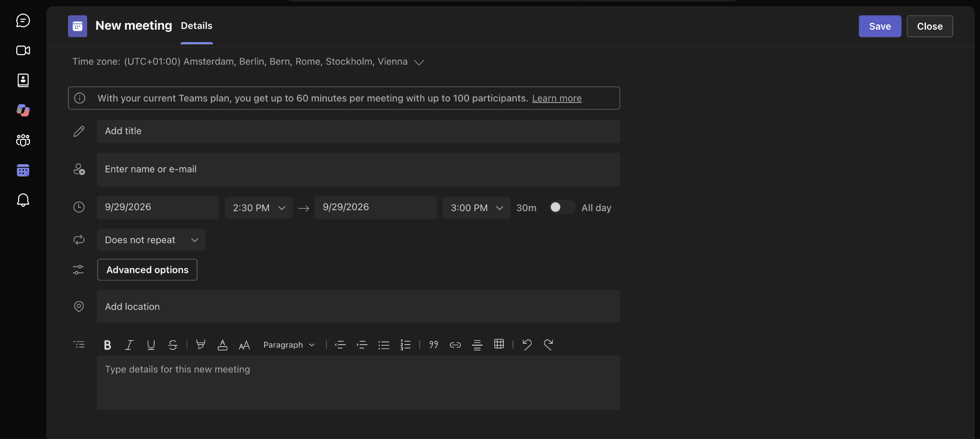This screenshot has height=439, width=980.
Task: Focus the Add title field
Action: (x=358, y=131)
